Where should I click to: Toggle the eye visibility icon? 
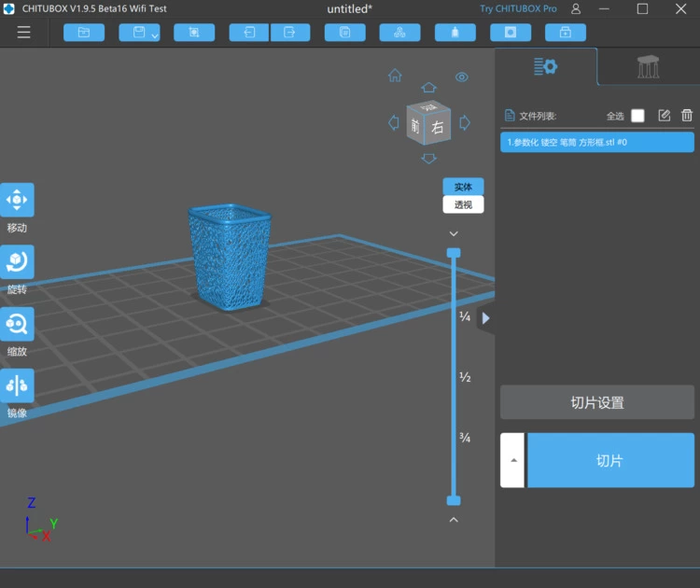[x=461, y=77]
